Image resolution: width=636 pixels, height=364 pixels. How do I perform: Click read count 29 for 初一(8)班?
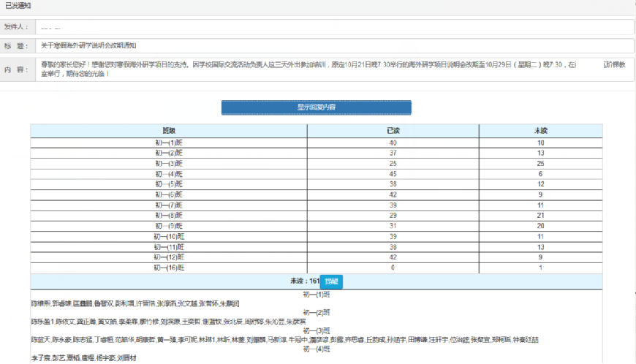[x=393, y=216]
